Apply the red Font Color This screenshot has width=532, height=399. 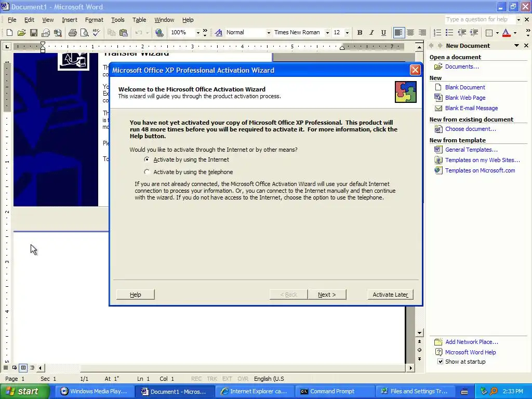506,33
